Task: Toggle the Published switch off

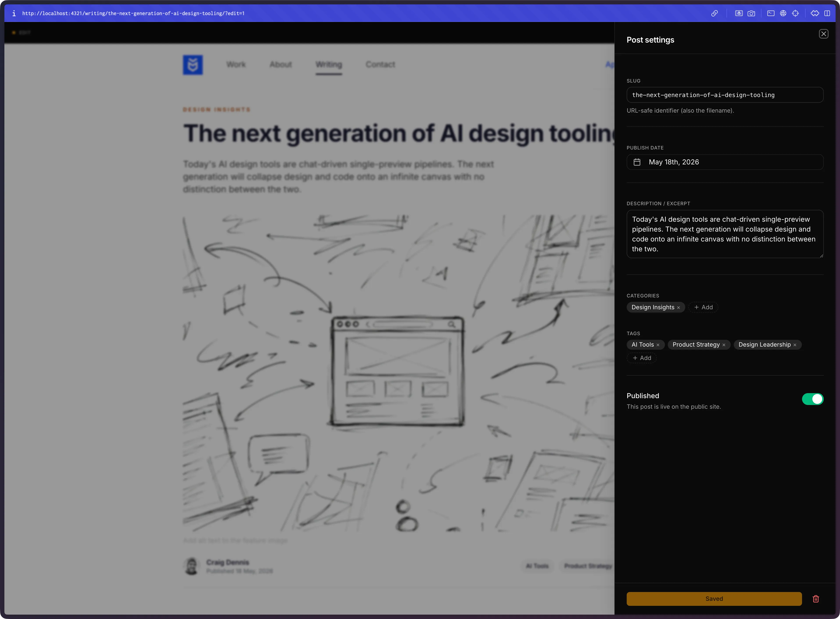Action: pyautogui.click(x=813, y=399)
